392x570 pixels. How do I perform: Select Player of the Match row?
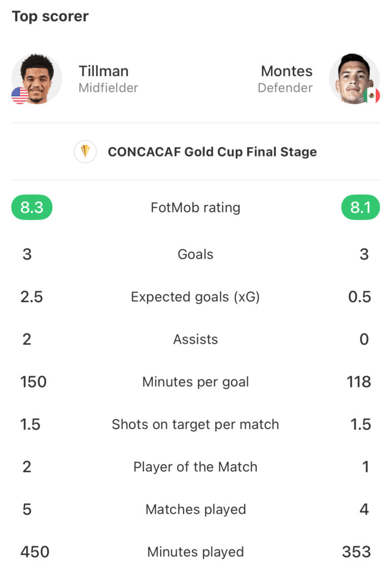click(196, 467)
